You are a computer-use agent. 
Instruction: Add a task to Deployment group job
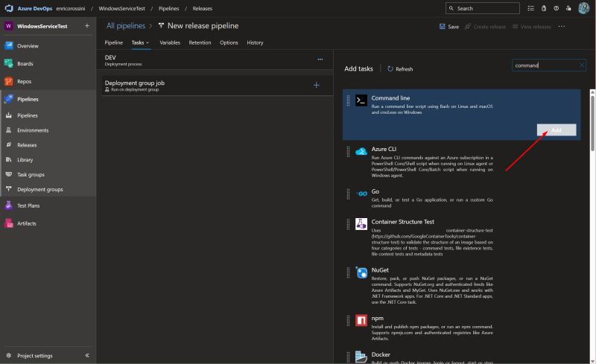tap(316, 85)
